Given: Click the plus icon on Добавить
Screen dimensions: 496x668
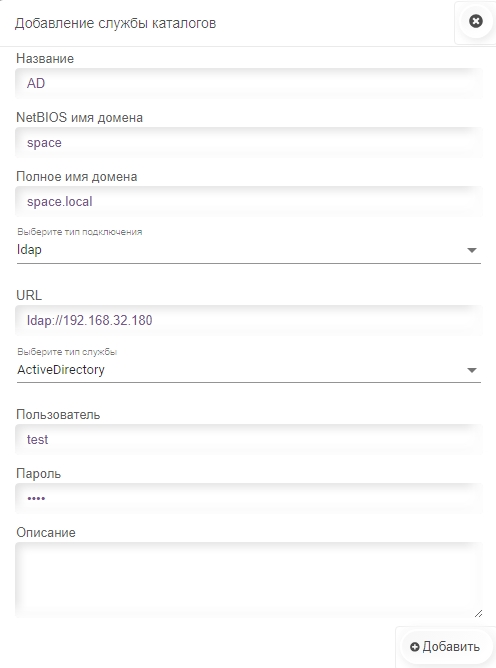Looking at the screenshot, I should click(x=415, y=647).
